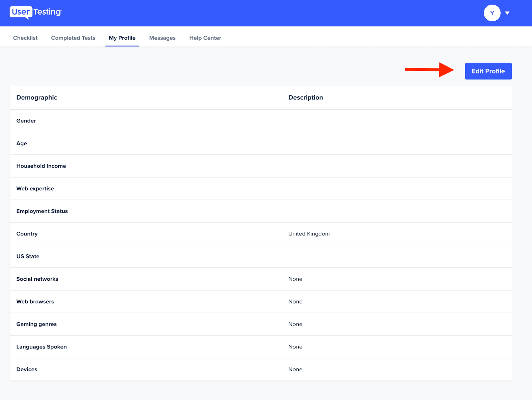
Task: Click the Web expertise row label
Action: [x=35, y=189]
